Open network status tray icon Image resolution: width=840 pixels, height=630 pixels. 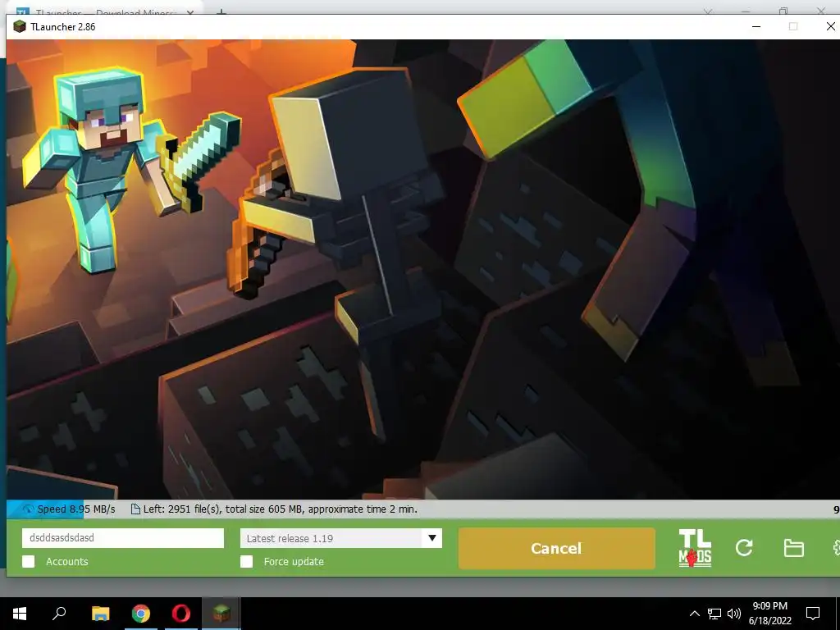(714, 614)
